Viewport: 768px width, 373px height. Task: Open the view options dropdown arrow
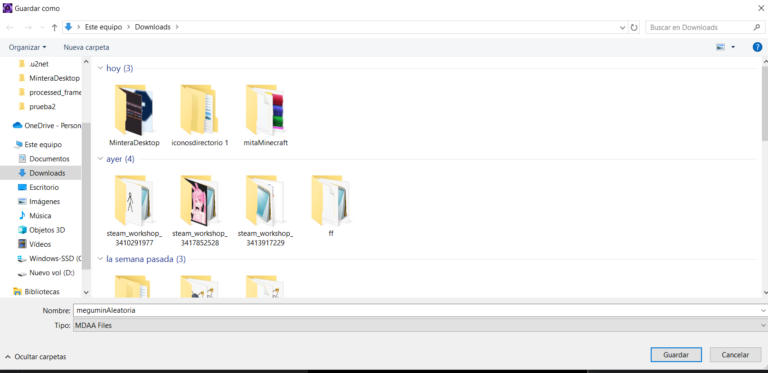[733, 47]
